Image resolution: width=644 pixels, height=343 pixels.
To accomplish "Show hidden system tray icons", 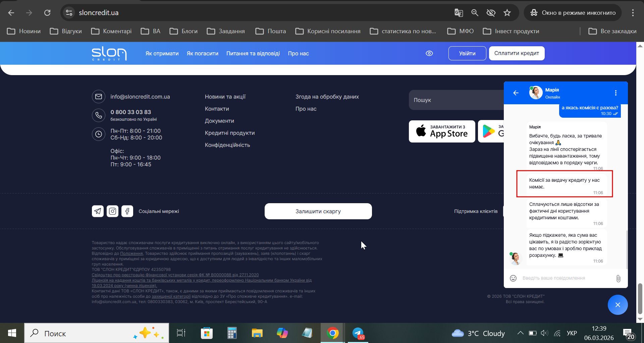I will click(x=520, y=333).
